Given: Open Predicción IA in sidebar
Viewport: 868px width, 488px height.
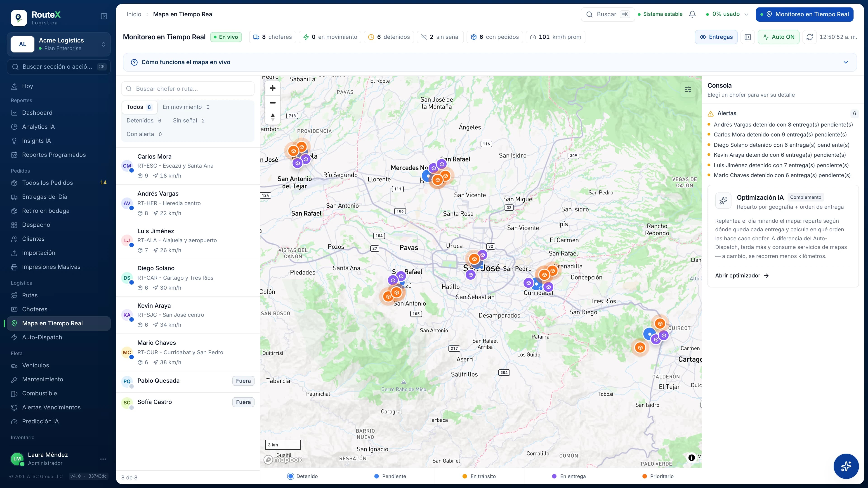Looking at the screenshot, I should pos(59,421).
